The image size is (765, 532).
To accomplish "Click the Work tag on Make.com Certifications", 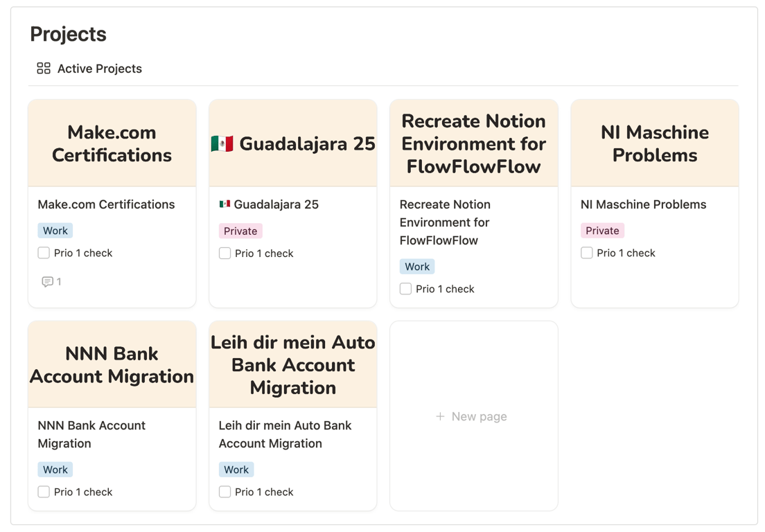I will [x=55, y=231].
